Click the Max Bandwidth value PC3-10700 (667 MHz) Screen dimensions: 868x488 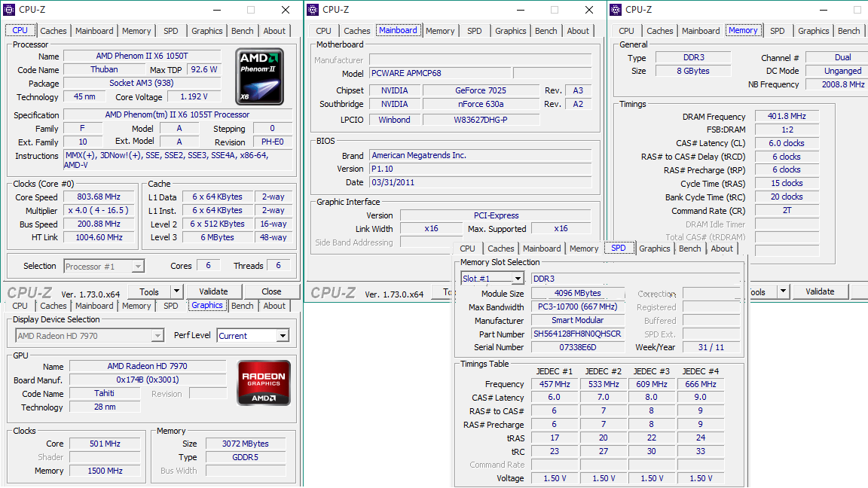[577, 307]
